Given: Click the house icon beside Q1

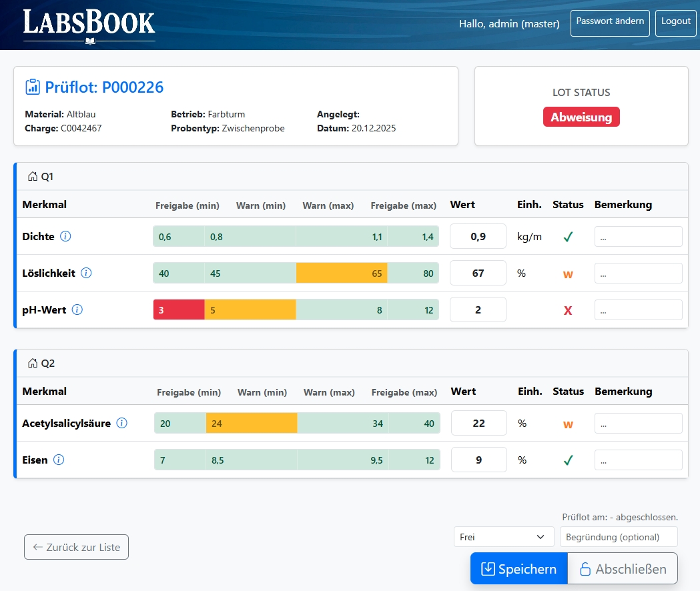Looking at the screenshot, I should (33, 176).
